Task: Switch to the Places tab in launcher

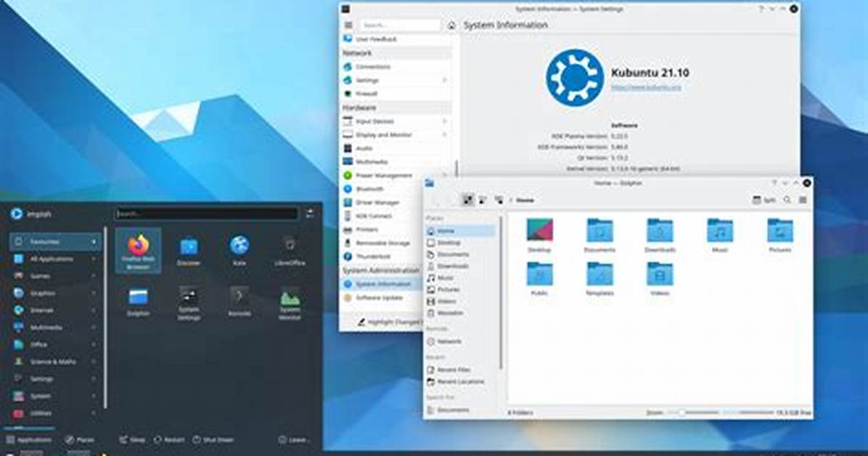Action: (80, 440)
